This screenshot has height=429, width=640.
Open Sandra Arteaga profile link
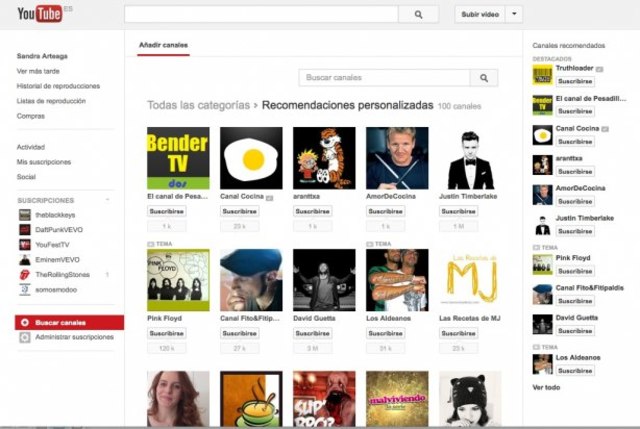coord(42,56)
